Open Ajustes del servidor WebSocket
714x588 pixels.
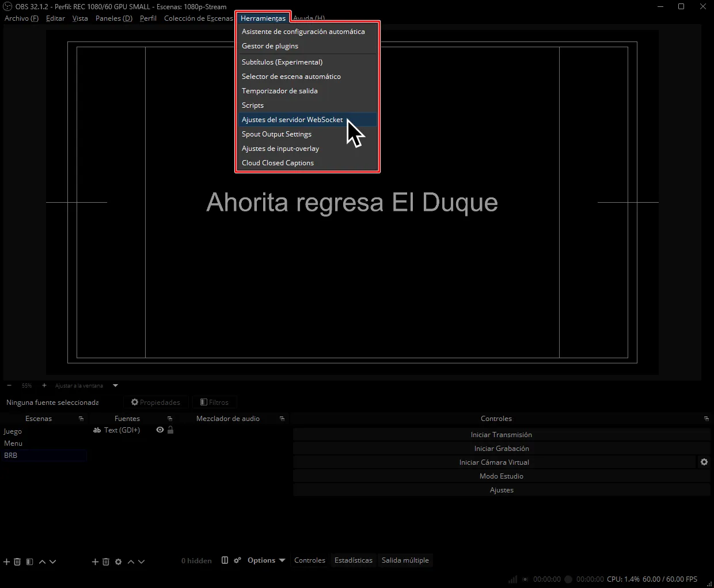pyautogui.click(x=307, y=120)
